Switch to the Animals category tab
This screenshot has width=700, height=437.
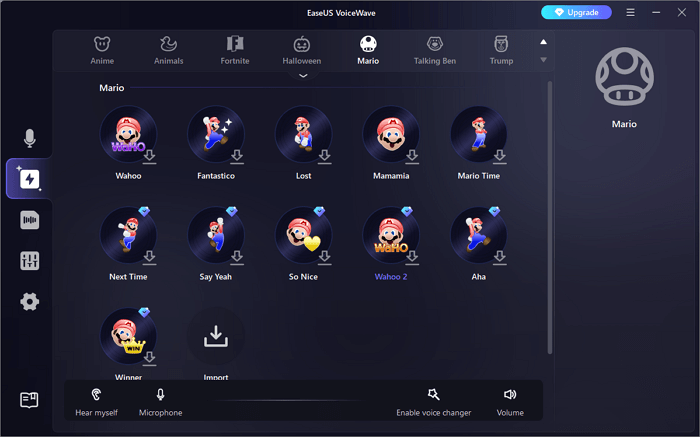168,50
